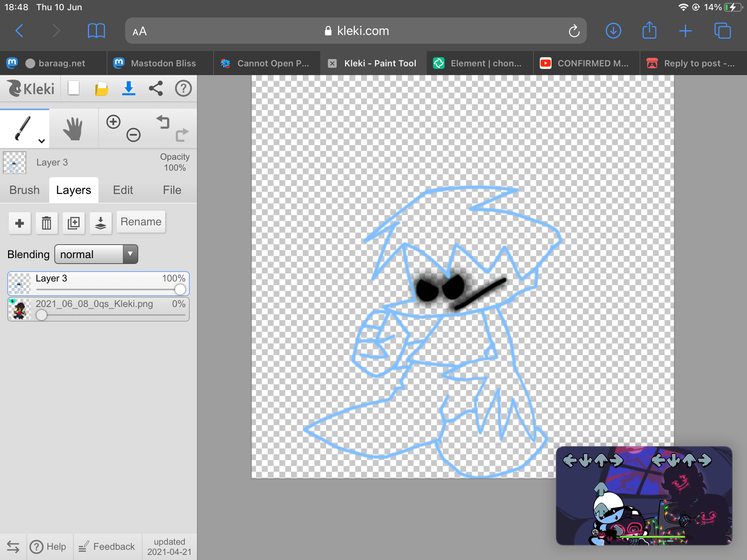Select the 2021_06_08_0qs_Kleki.png layer thumbnail

point(19,309)
